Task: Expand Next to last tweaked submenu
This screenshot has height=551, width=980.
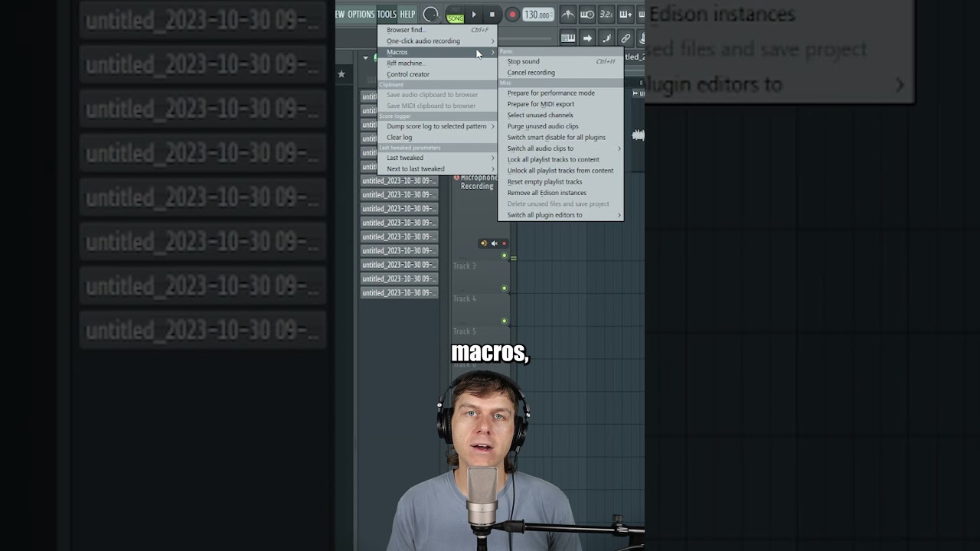Action: (x=437, y=169)
